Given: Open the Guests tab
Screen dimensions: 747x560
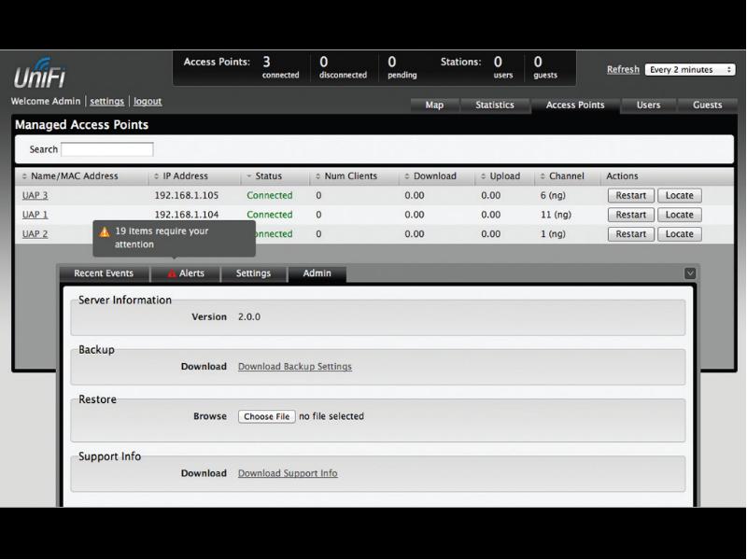Looking at the screenshot, I should point(707,105).
